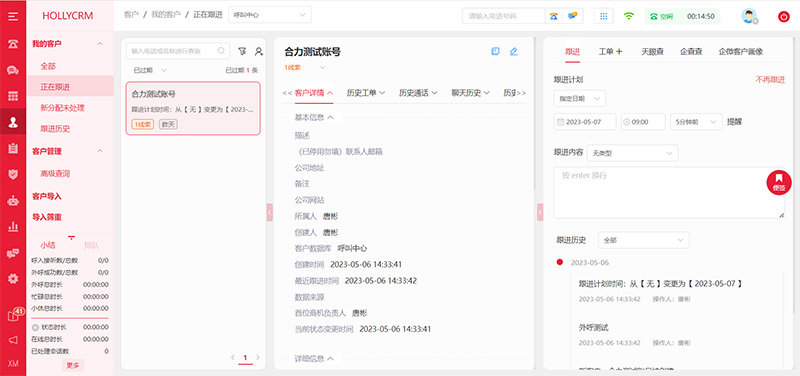Collapse the detail panel with right-side handle
This screenshot has height=376, width=800.
click(540, 212)
